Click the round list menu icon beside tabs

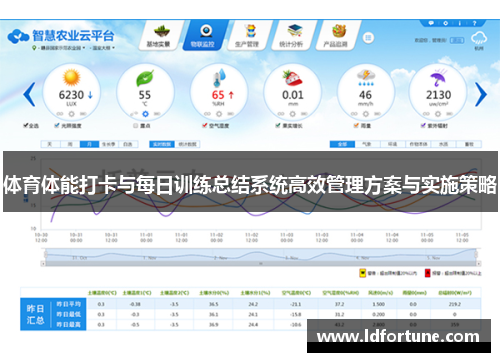[368, 38]
